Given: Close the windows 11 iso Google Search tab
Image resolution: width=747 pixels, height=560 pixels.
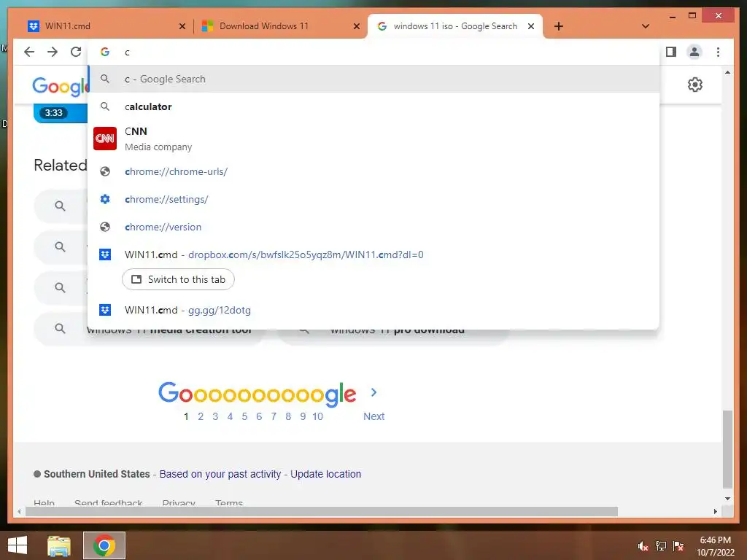Looking at the screenshot, I should click(x=531, y=26).
